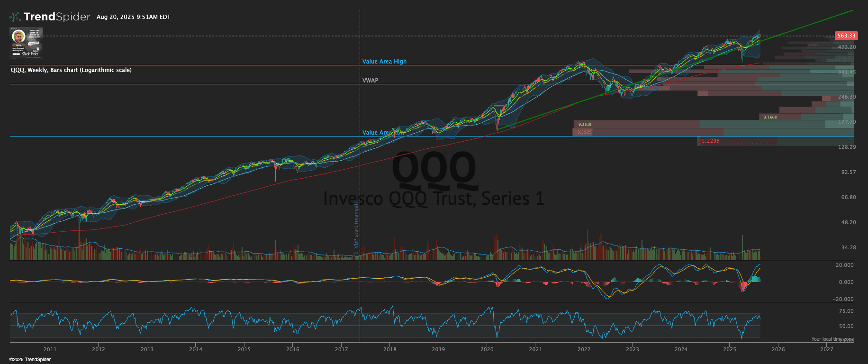
Task: Click the 48.20 price axis label
Action: coord(849,222)
